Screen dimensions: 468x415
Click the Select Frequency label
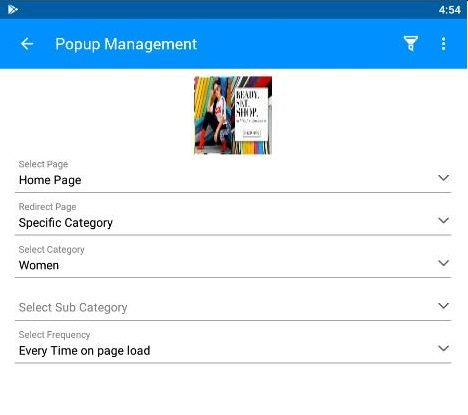point(54,335)
